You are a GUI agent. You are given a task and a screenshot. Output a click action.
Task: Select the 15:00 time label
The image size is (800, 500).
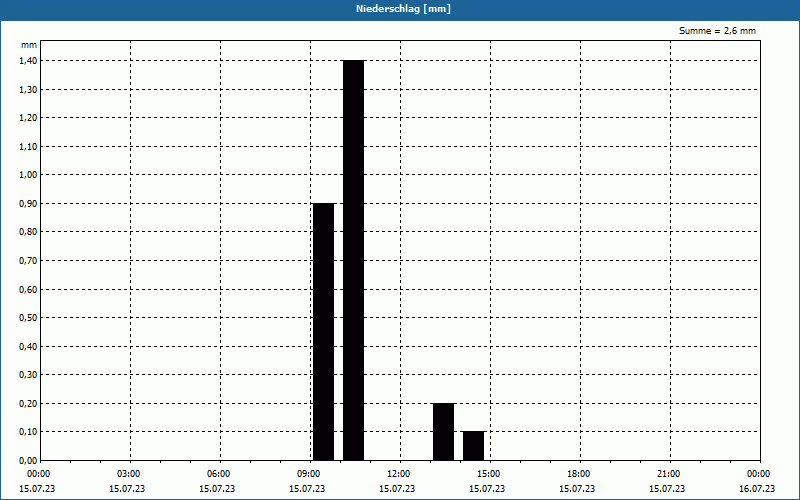tap(489, 474)
